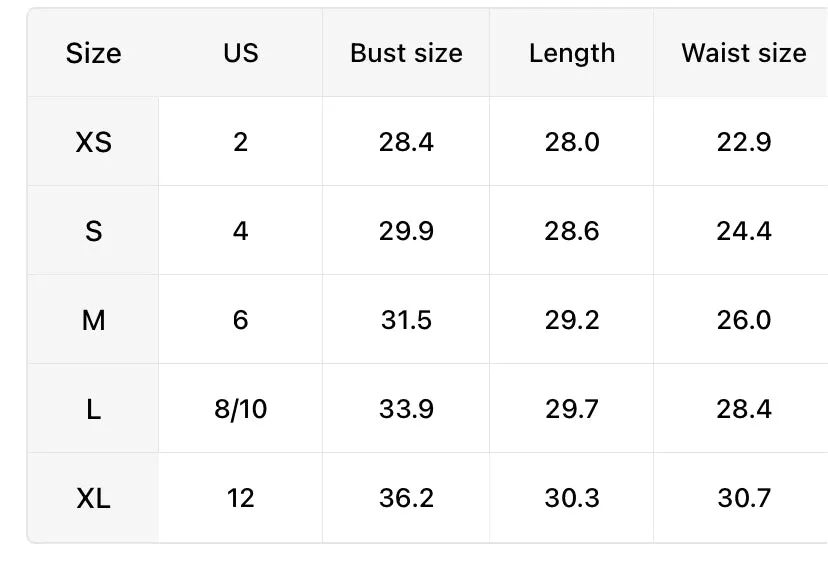The image size is (828, 563).
Task: Click the Waist size column header
Action: 744,53
